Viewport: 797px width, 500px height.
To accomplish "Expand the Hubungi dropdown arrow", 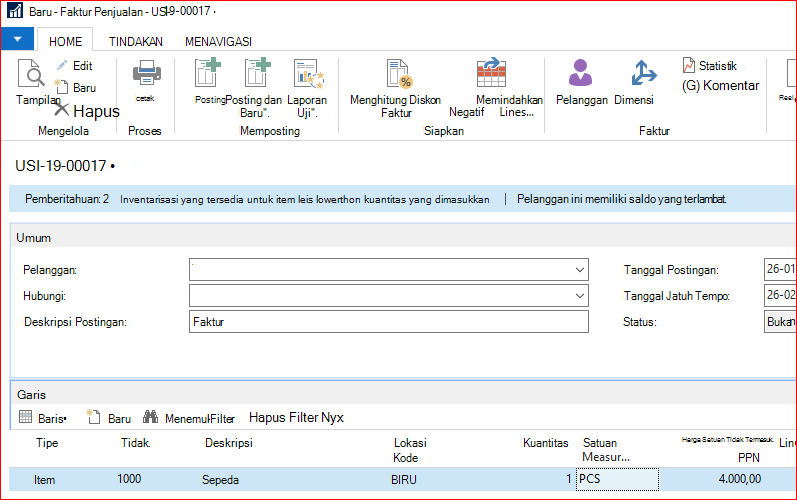I will pos(579,296).
